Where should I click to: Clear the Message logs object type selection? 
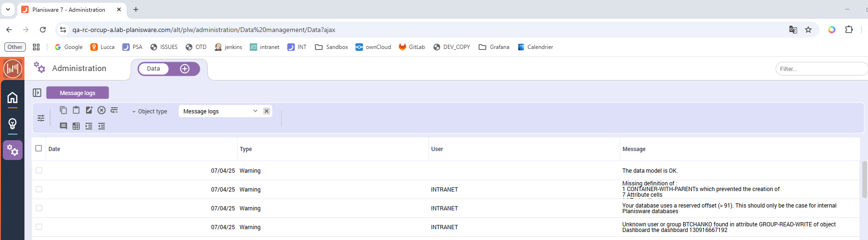pos(267,111)
